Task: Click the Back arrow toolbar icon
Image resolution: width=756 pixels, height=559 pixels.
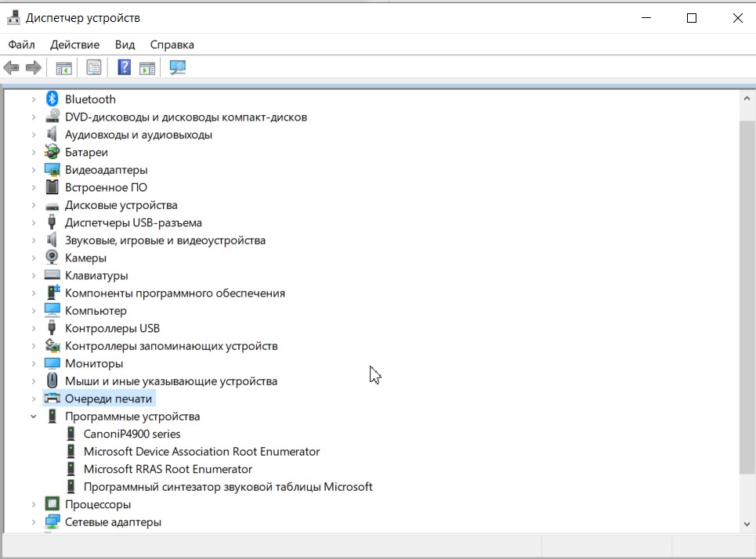Action: [11, 67]
